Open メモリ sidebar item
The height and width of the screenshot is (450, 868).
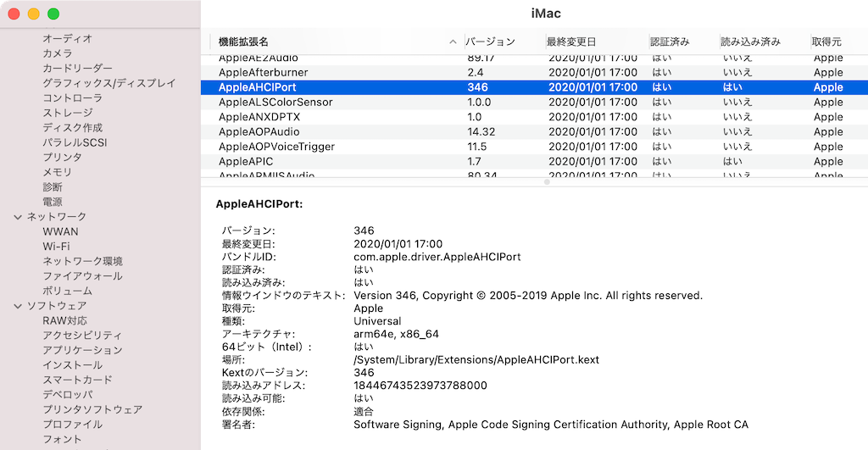(58, 172)
